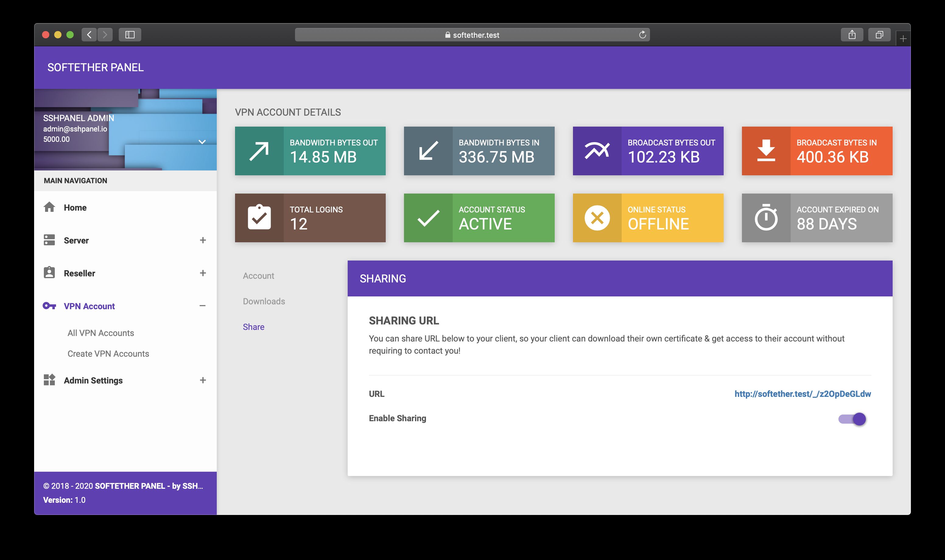Open the Downloads tab
Screen dimensions: 945x560
coord(264,302)
